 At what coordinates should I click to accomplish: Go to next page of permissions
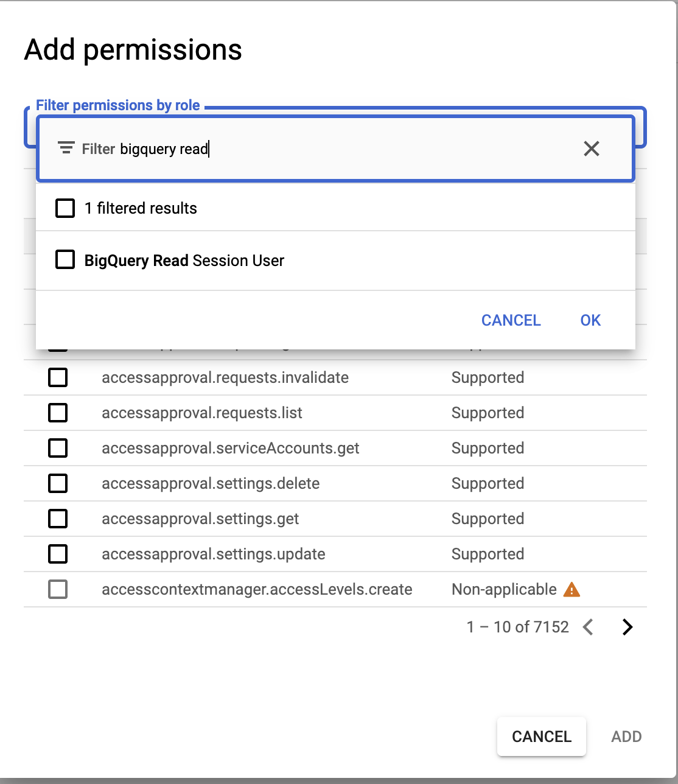click(627, 627)
